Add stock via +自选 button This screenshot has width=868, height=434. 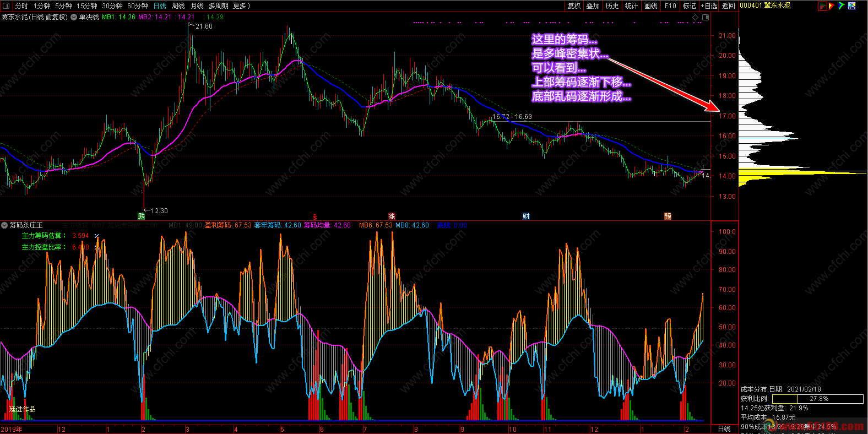point(709,6)
